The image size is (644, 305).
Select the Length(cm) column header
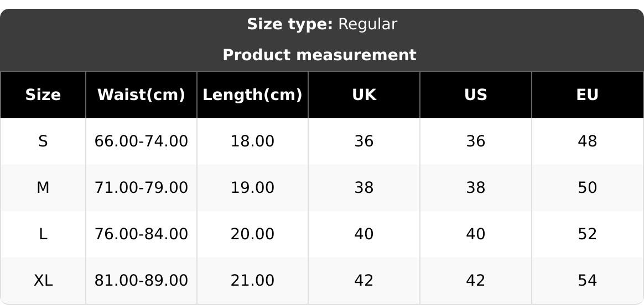click(x=252, y=95)
